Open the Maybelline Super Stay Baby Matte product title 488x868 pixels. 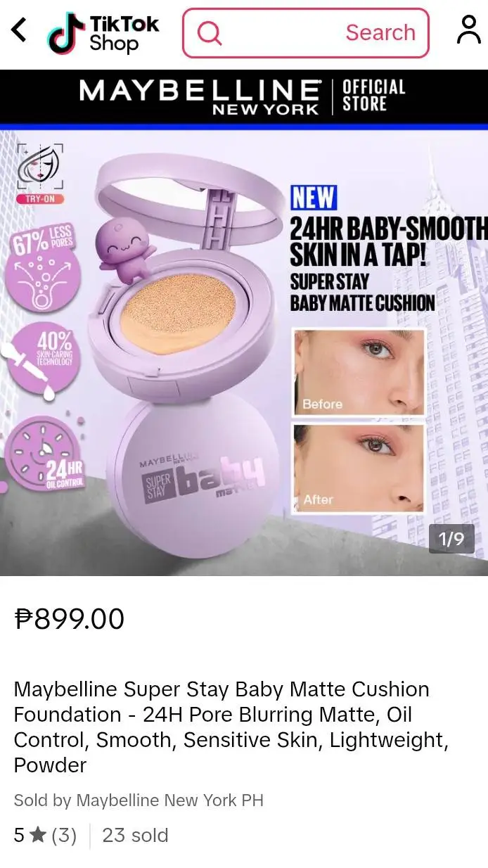pos(231,727)
